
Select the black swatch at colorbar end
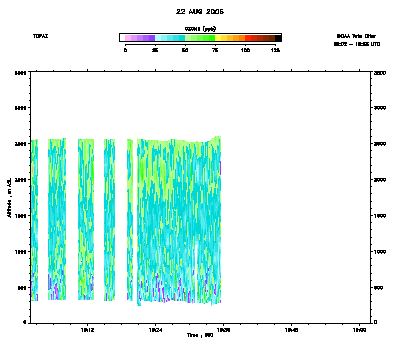pyautogui.click(x=278, y=38)
